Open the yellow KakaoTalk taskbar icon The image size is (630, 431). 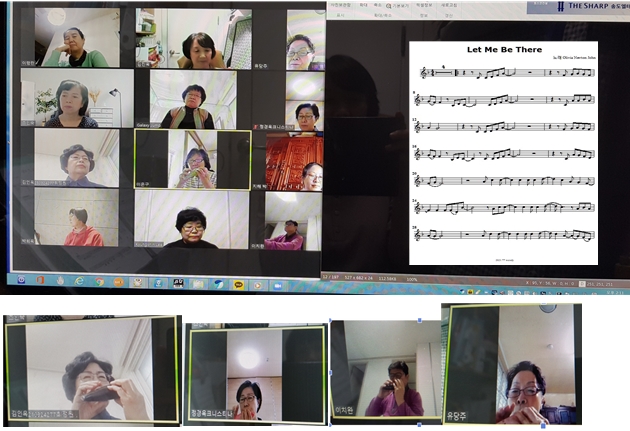click(x=239, y=283)
